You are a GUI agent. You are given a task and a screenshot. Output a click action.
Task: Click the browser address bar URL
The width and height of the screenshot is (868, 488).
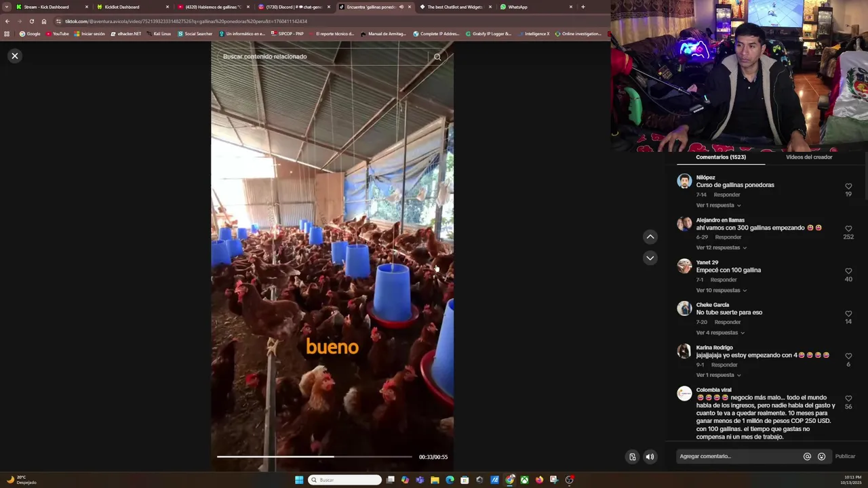[186, 21]
